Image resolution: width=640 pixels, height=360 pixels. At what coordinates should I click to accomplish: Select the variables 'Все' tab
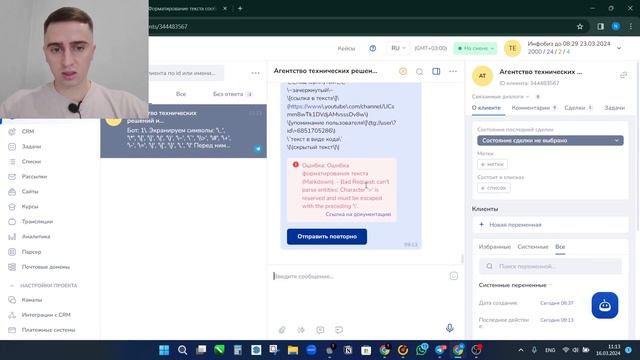point(560,247)
